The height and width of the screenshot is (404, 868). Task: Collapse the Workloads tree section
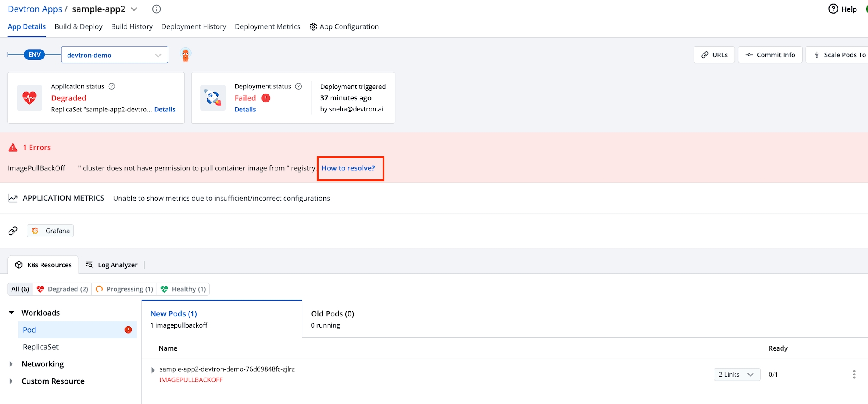pos(12,313)
